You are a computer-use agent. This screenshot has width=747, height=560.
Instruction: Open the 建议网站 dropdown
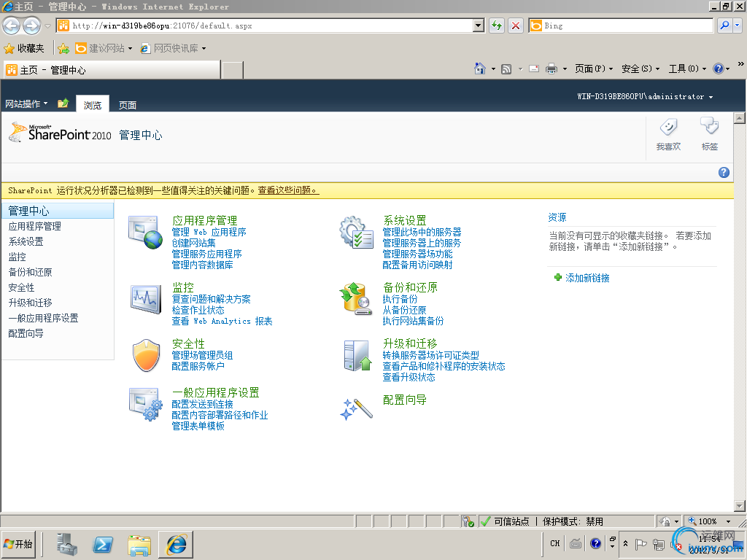point(130,49)
